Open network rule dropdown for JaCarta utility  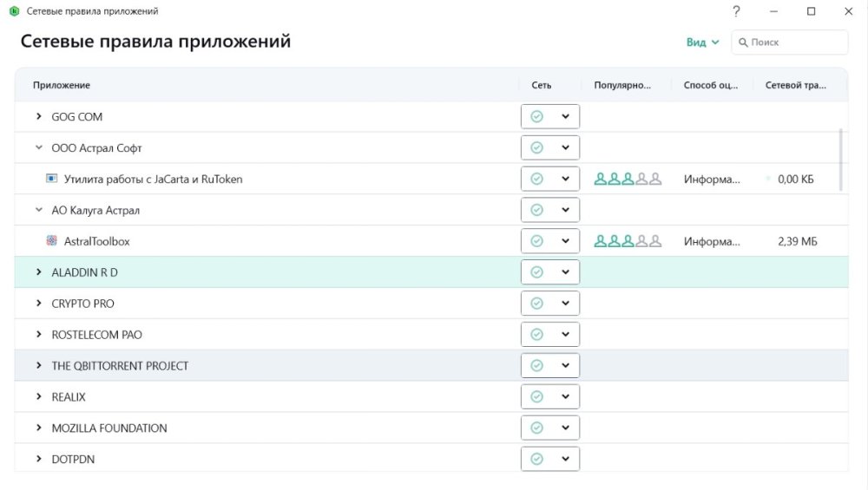[x=565, y=179]
